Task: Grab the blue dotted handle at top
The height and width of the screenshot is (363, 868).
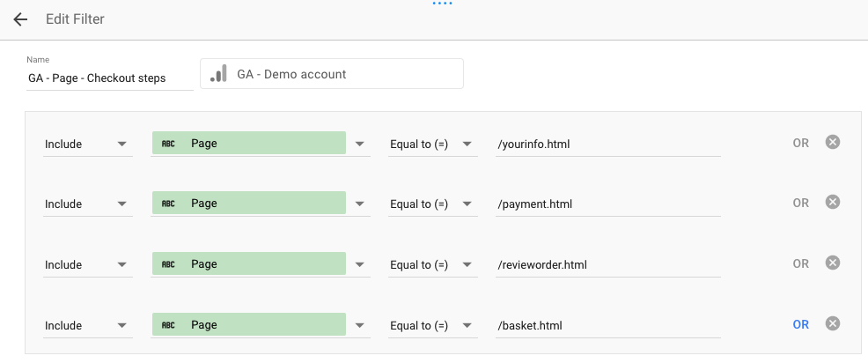Action: point(442,4)
